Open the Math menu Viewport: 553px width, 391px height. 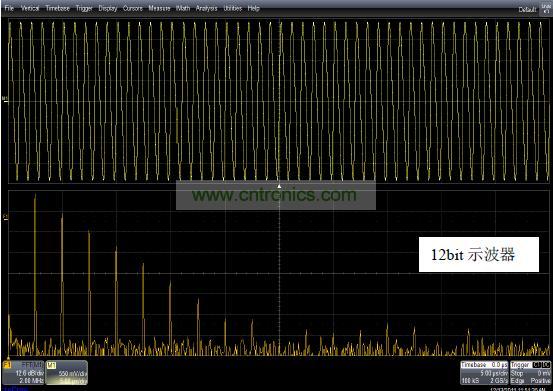[x=183, y=8]
